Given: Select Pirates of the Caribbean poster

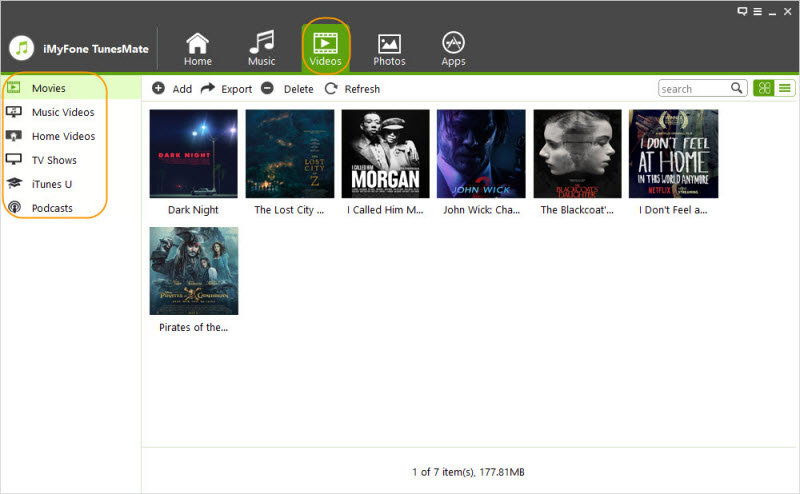Looking at the screenshot, I should pos(194,271).
